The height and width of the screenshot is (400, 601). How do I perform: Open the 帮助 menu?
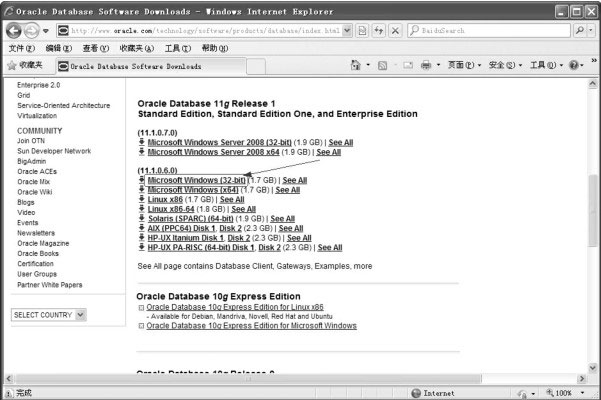215,48
